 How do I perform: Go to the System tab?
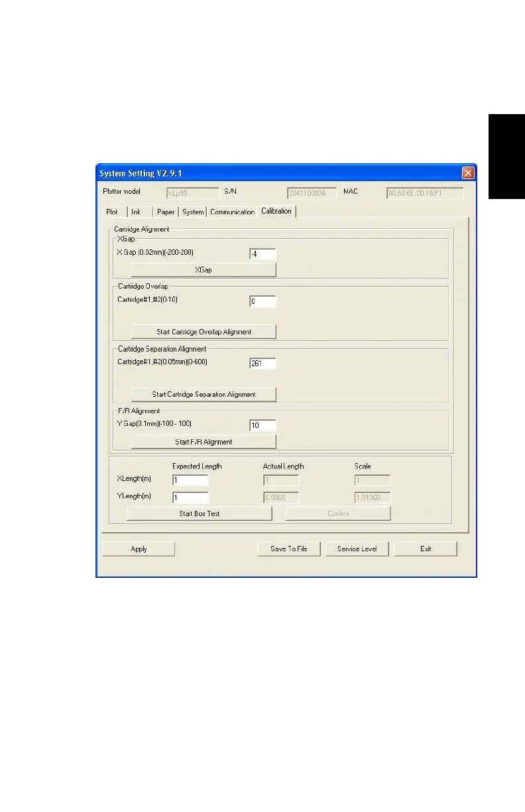(x=193, y=212)
